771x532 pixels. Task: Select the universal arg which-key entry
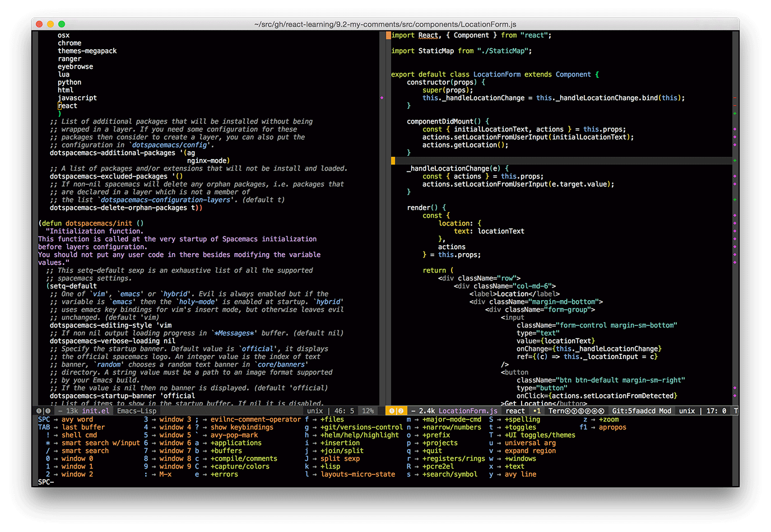point(530,443)
